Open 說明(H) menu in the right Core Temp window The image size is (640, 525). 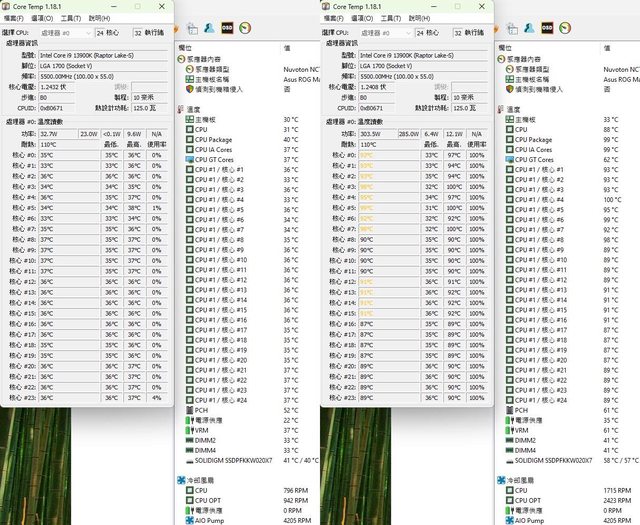(419, 18)
